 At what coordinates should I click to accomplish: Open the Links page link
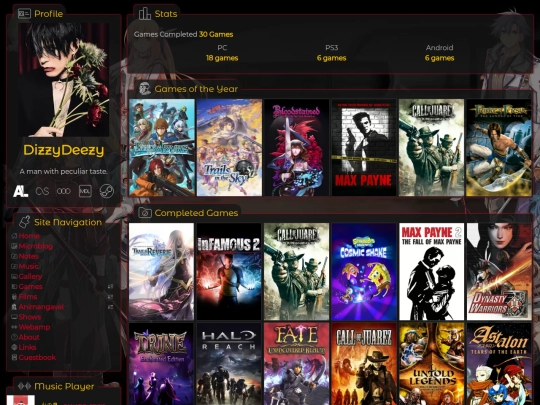pos(28,347)
